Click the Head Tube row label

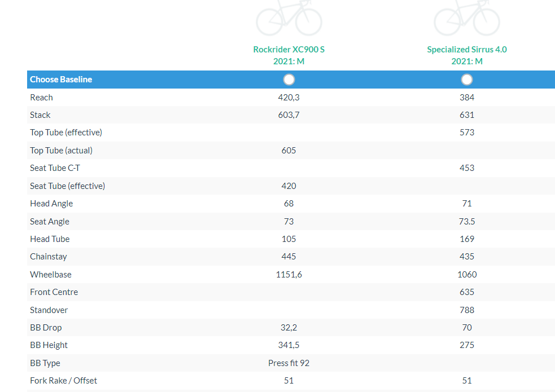(50, 239)
